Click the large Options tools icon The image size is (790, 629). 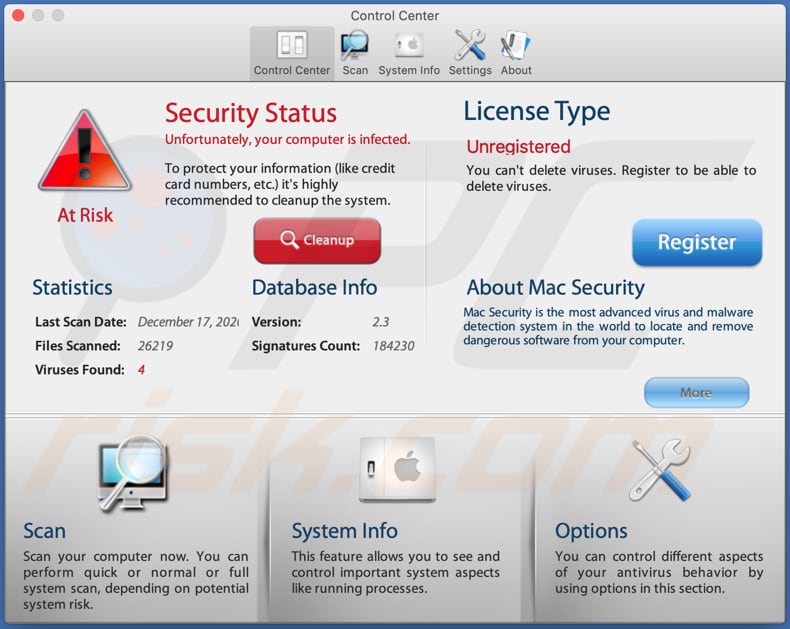[x=661, y=470]
